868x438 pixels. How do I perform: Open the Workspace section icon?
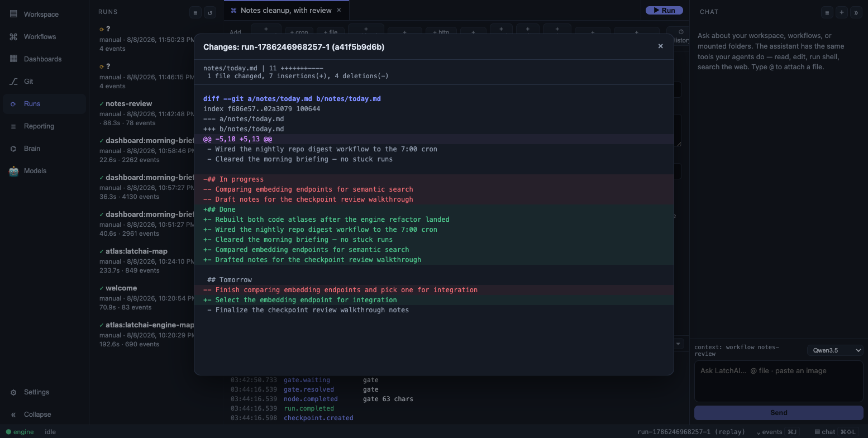click(13, 14)
